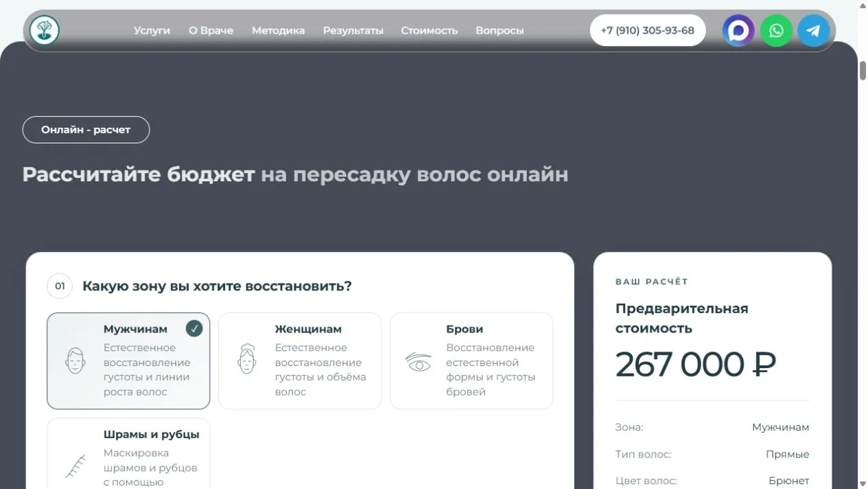Open Telegram chat icon
868x489 pixels.
click(x=814, y=30)
